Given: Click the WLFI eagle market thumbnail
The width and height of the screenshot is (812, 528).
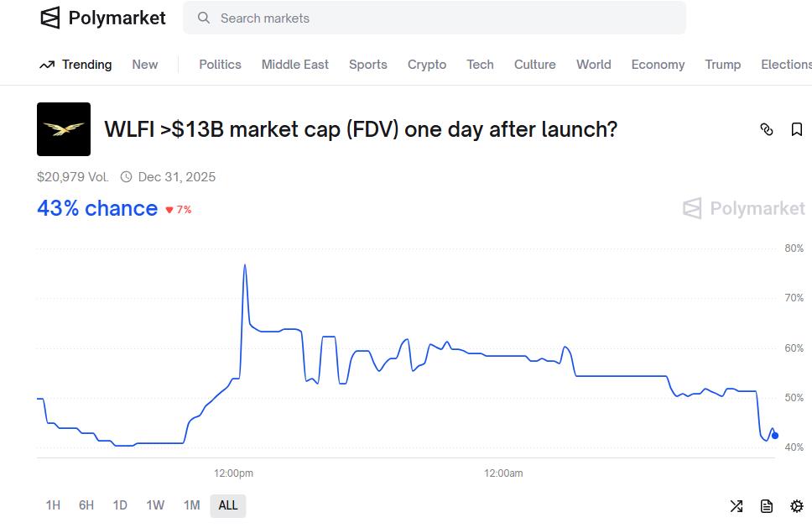Looking at the screenshot, I should pyautogui.click(x=64, y=129).
